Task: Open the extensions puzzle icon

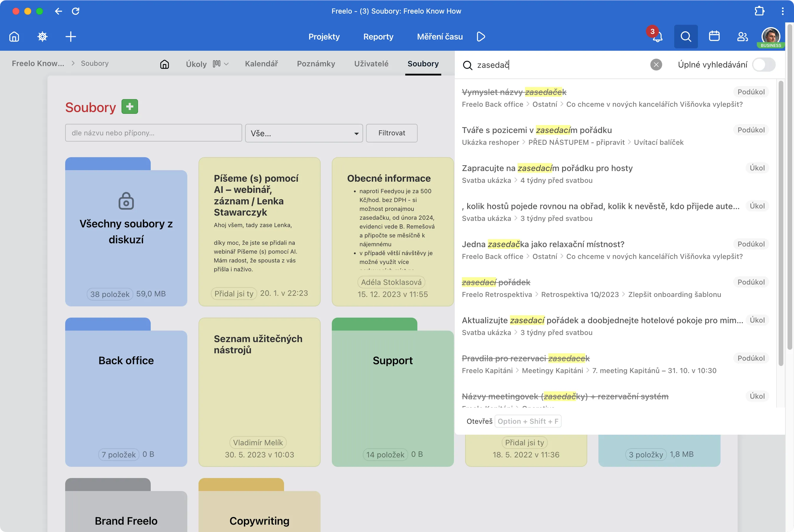Action: click(759, 11)
